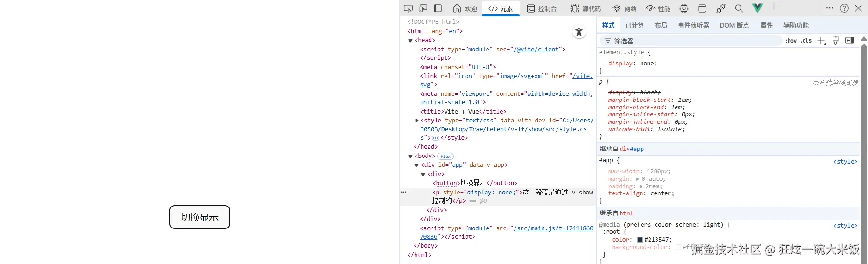The height and width of the screenshot is (264, 868).
Task: Collapse the body element node
Action: coord(410,156)
